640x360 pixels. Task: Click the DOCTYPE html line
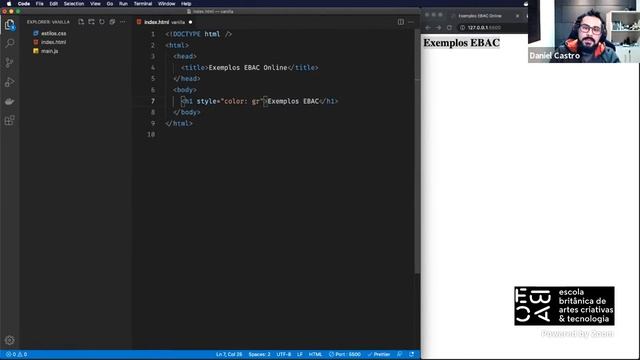click(198, 34)
